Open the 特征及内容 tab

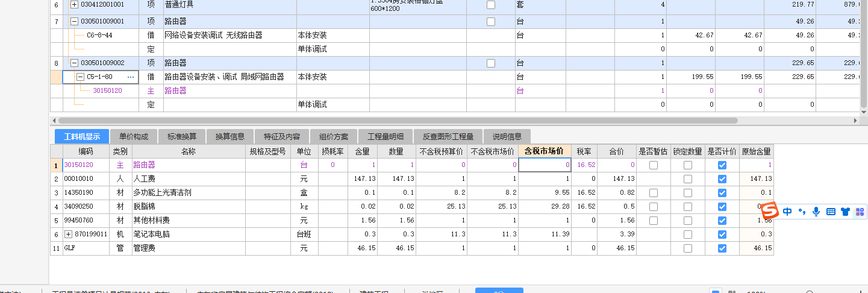(x=282, y=136)
